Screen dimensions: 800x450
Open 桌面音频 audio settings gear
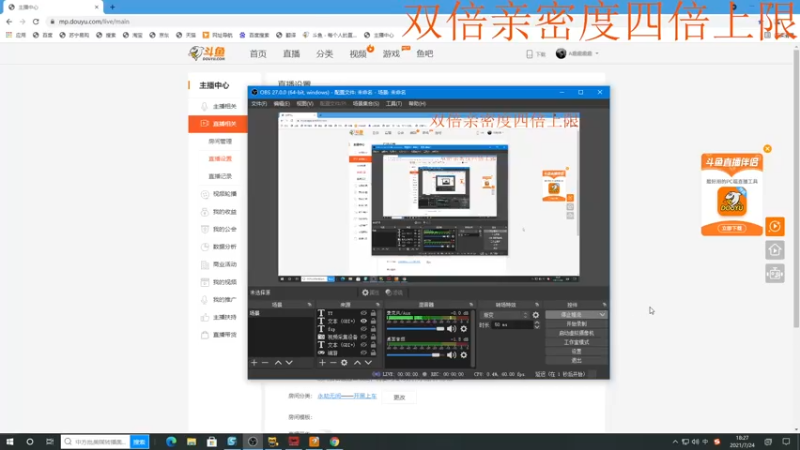(464, 355)
